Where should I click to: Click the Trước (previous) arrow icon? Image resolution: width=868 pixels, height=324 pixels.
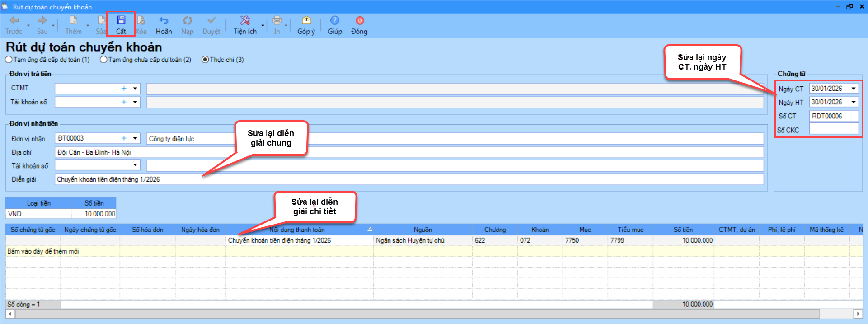click(14, 20)
